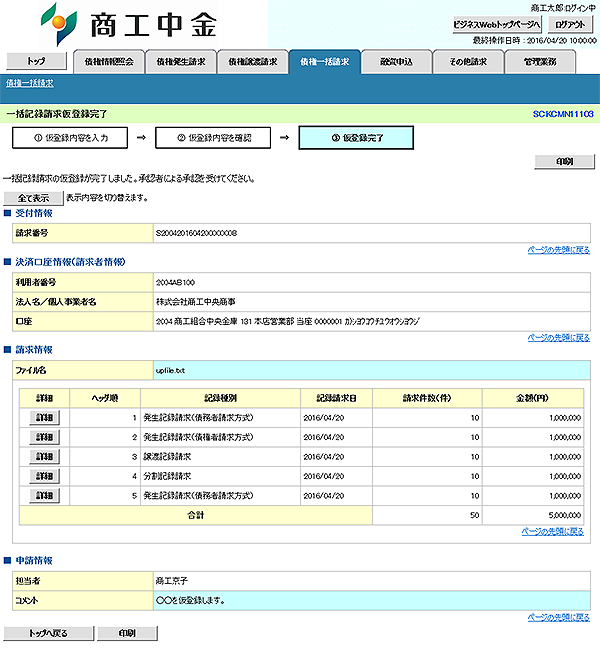
Task: Click the file name upfile.txt
Action: (x=170, y=371)
